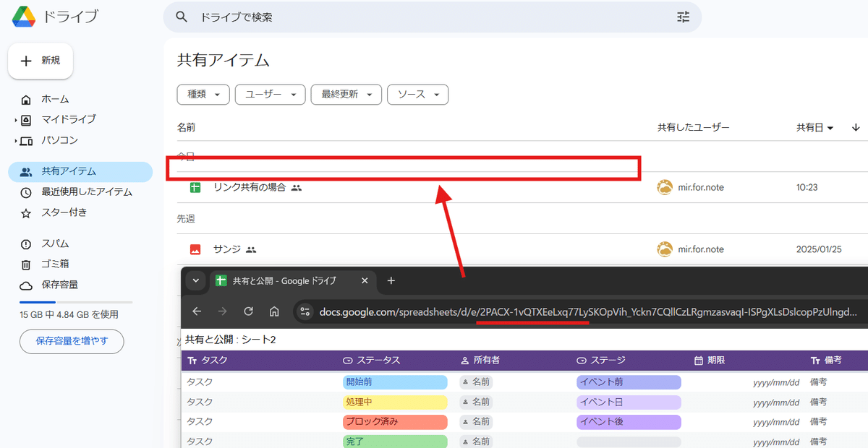
Task: Click the 期限 column header in sheet
Action: coord(709,360)
